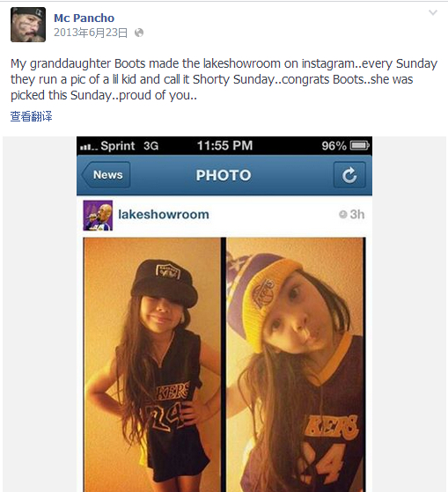Click the Mc Pancho name link

click(x=84, y=18)
